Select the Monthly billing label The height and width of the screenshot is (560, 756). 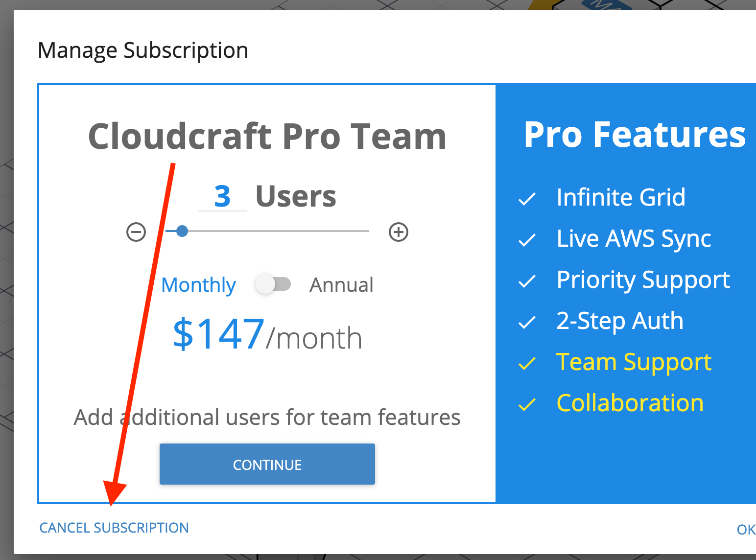tap(199, 285)
